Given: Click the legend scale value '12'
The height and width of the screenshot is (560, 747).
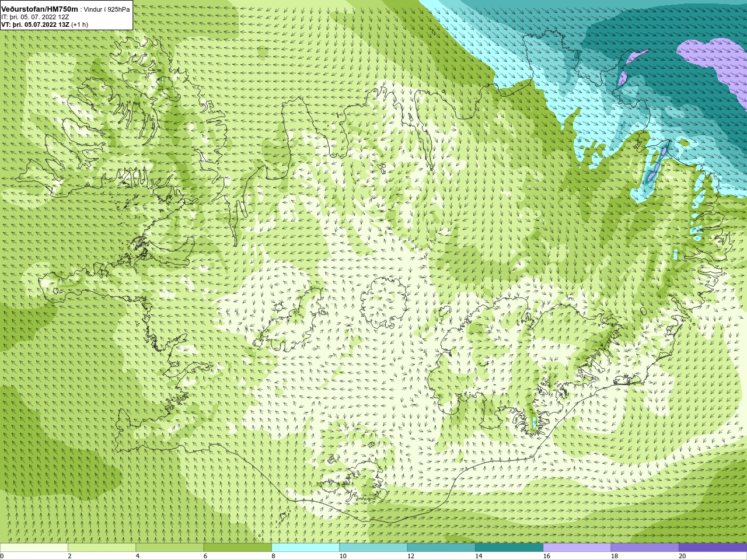Looking at the screenshot, I should (411, 556).
